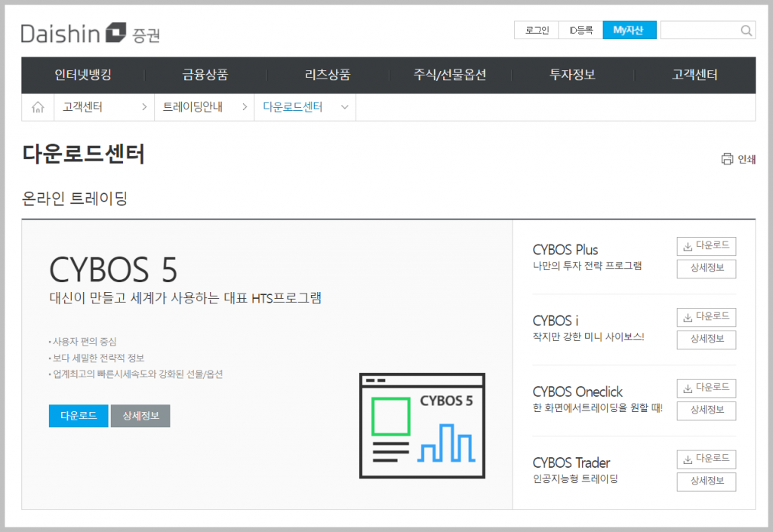Download CYBOS Trader

707,459
